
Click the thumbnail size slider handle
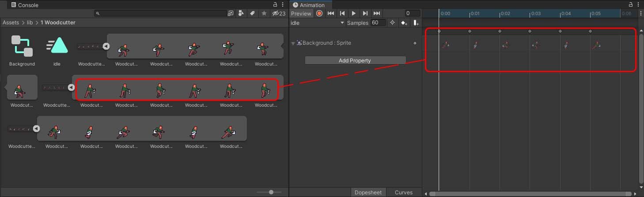(271, 192)
